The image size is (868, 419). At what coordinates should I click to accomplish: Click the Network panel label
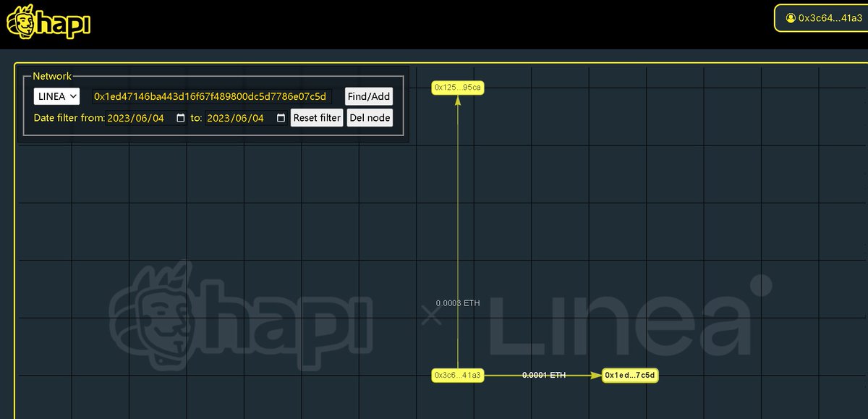[x=52, y=76]
